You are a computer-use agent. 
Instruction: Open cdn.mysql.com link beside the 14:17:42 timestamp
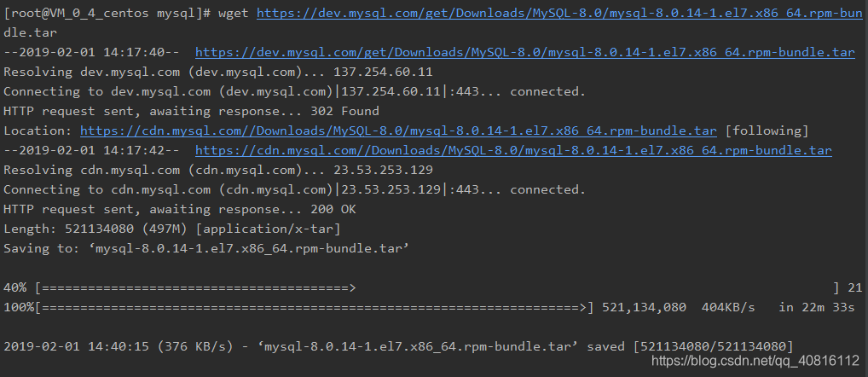(513, 150)
